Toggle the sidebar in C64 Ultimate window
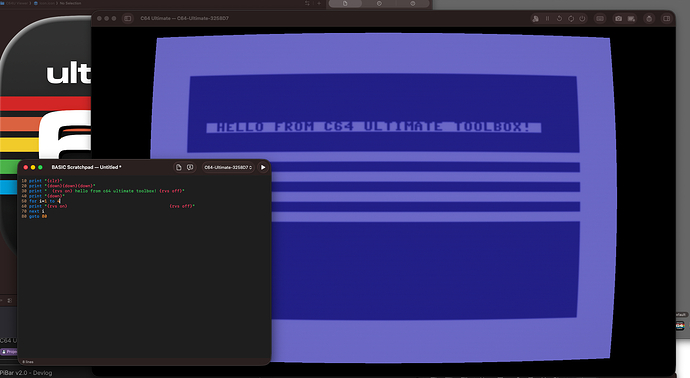 click(128, 18)
